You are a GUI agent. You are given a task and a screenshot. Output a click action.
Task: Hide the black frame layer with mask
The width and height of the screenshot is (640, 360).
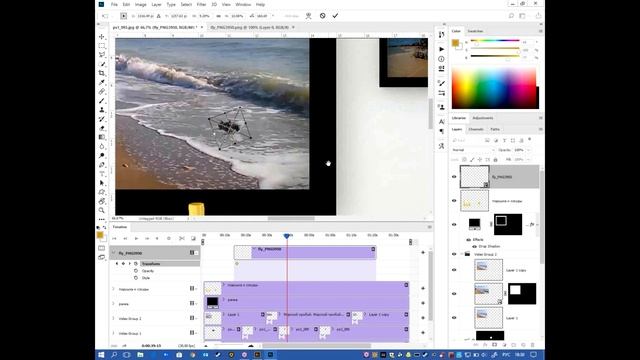point(454,224)
